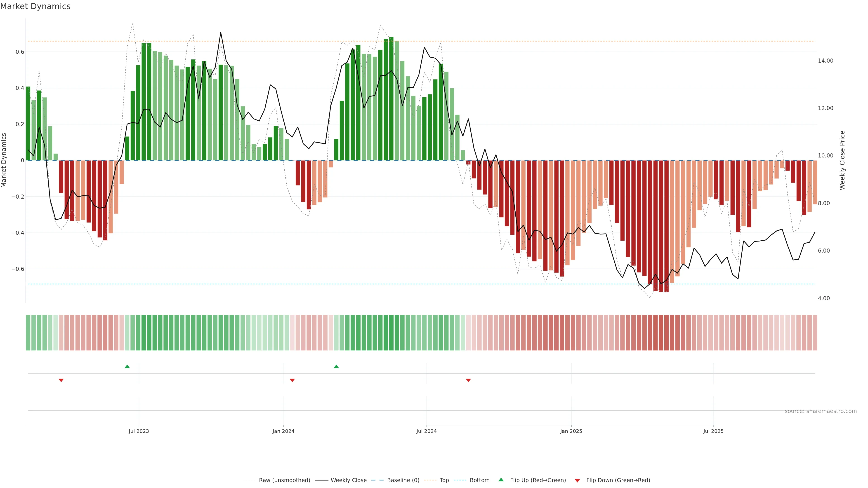
Task: Click the Jan 2025 x-axis label
Action: [x=571, y=431]
